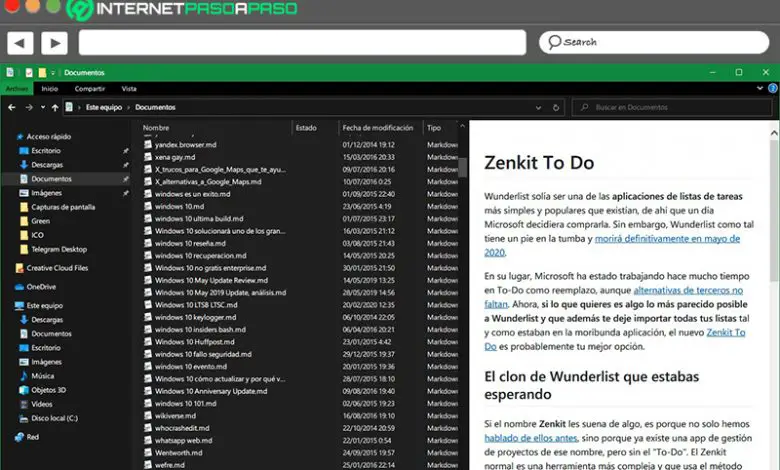The height and width of the screenshot is (470, 780).
Task: Select file windows 10 keylogger.md
Action: (195, 317)
